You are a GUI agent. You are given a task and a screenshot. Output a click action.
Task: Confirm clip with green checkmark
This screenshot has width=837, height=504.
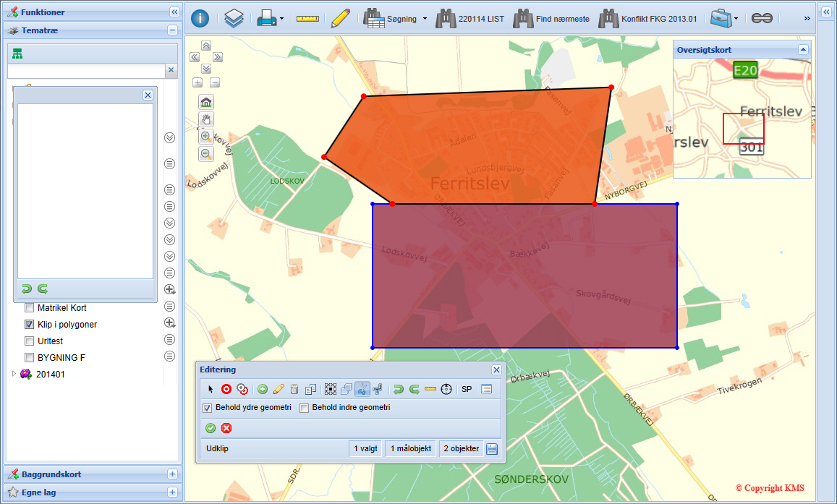(x=211, y=428)
